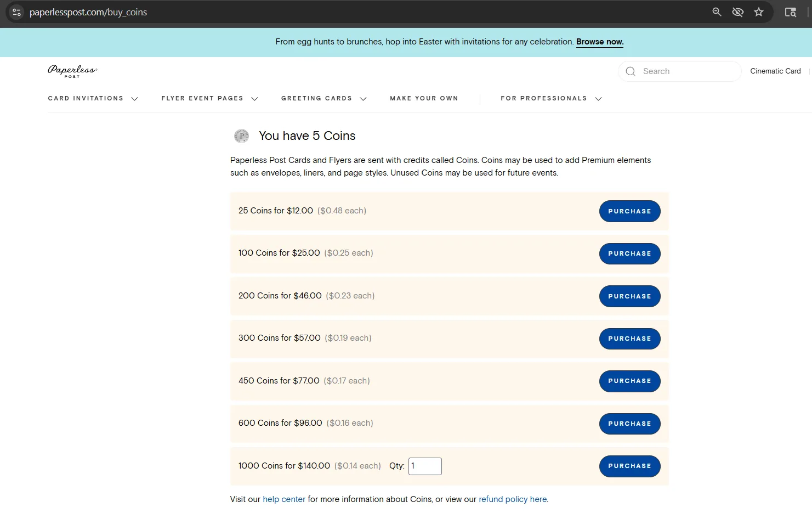Open the refund policy here link
This screenshot has height=513, width=812.
click(x=513, y=499)
